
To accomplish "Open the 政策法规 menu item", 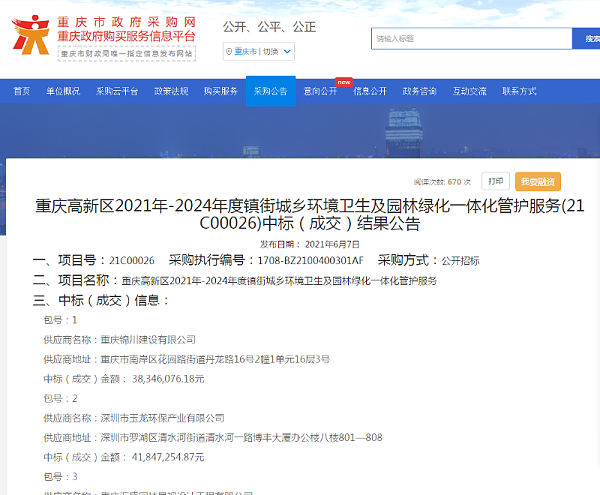I will [x=171, y=91].
